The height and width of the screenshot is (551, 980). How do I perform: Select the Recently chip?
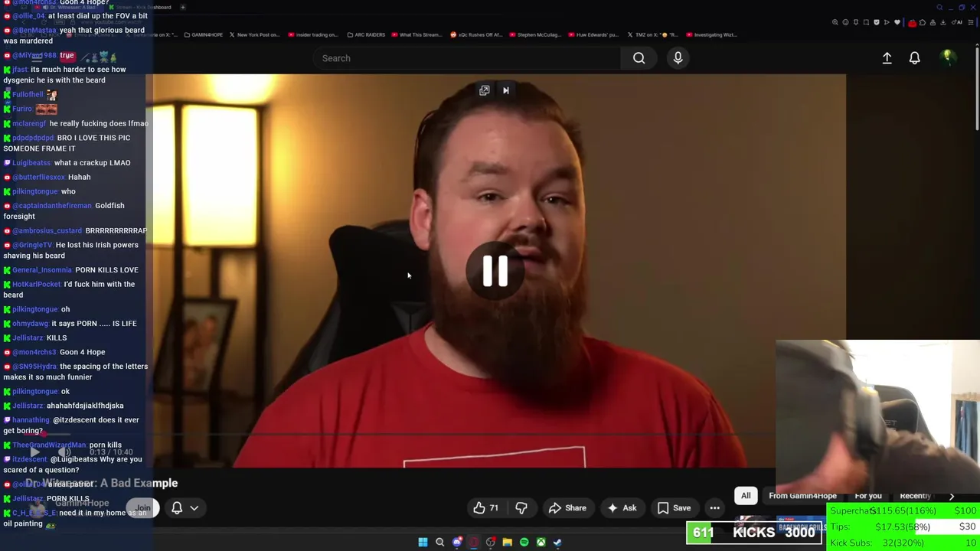916,496
